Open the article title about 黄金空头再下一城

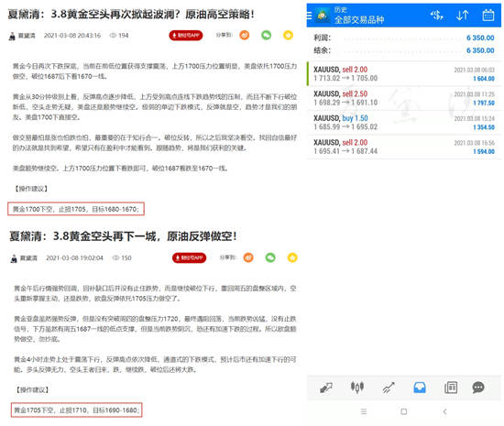[x=123, y=236]
